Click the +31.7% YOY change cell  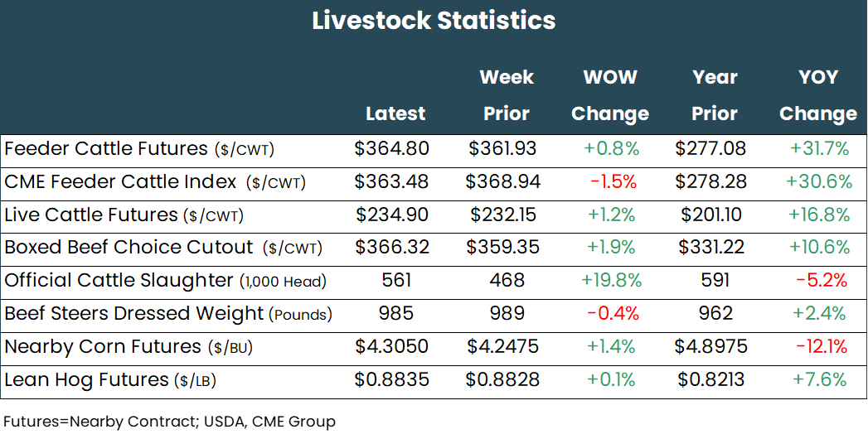[819, 149]
